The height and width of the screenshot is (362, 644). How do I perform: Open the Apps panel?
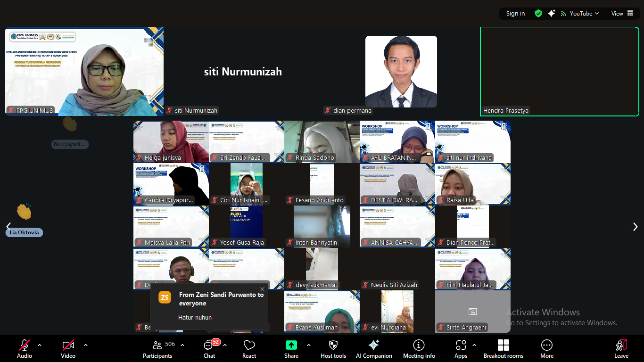coord(461,349)
